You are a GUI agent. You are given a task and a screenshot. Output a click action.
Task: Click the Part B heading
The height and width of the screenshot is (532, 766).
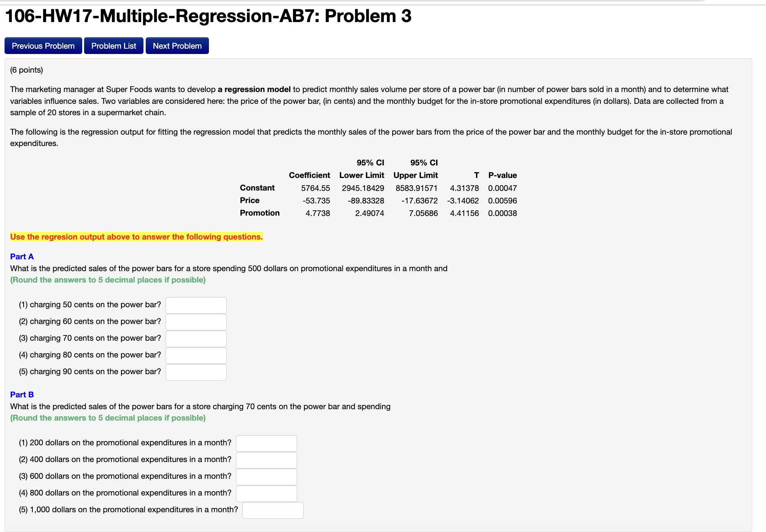click(22, 395)
